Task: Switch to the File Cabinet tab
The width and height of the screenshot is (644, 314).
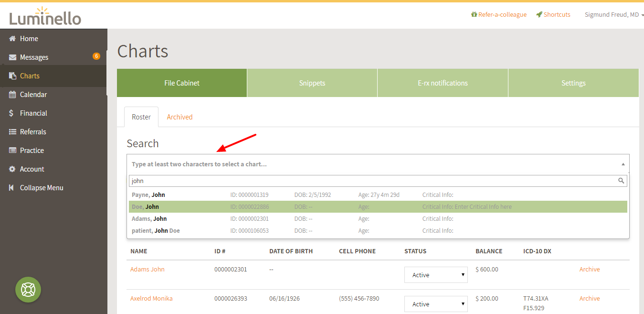Action: [182, 83]
